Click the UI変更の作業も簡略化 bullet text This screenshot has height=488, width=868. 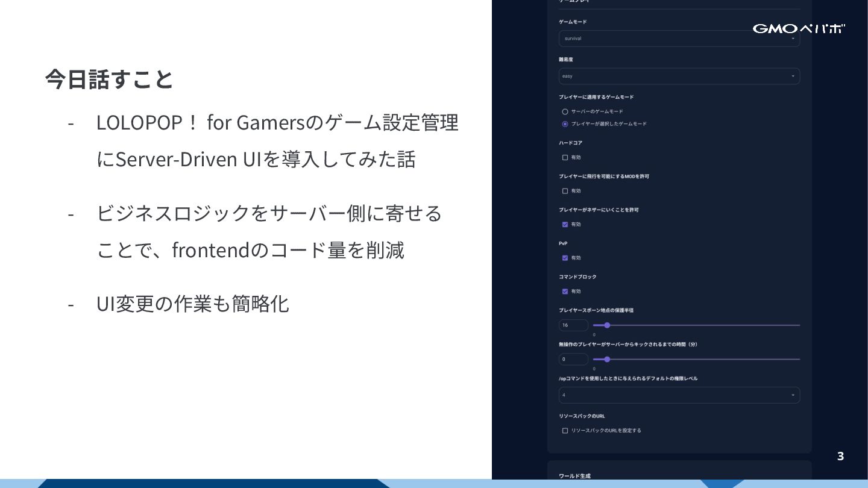click(193, 304)
